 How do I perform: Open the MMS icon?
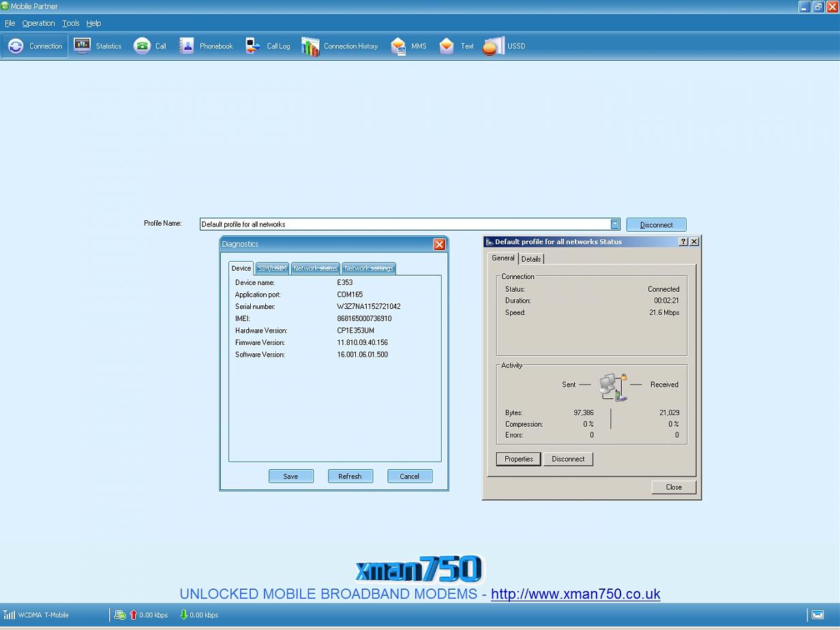[x=398, y=46]
